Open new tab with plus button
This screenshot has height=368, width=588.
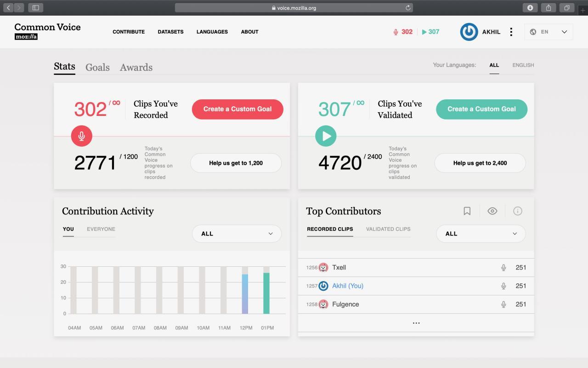pyautogui.click(x=583, y=10)
